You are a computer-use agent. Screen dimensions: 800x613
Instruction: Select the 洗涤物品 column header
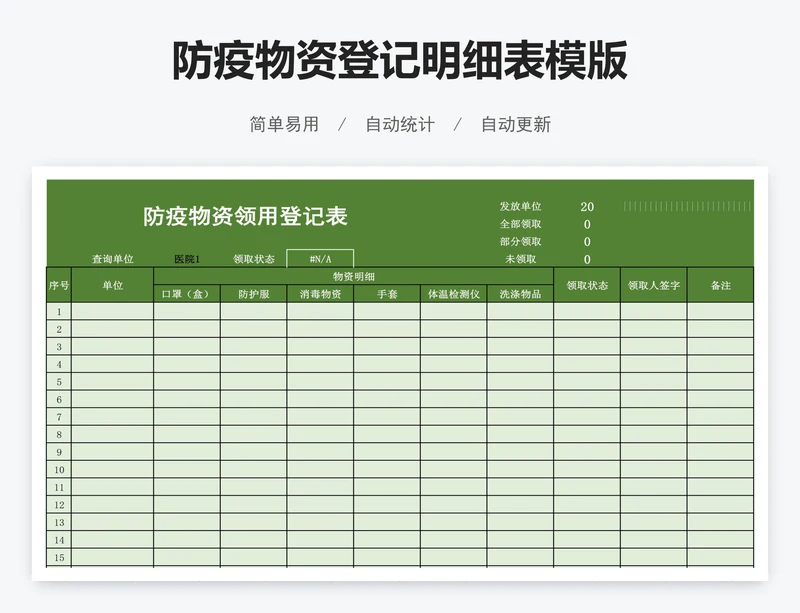tap(520, 294)
